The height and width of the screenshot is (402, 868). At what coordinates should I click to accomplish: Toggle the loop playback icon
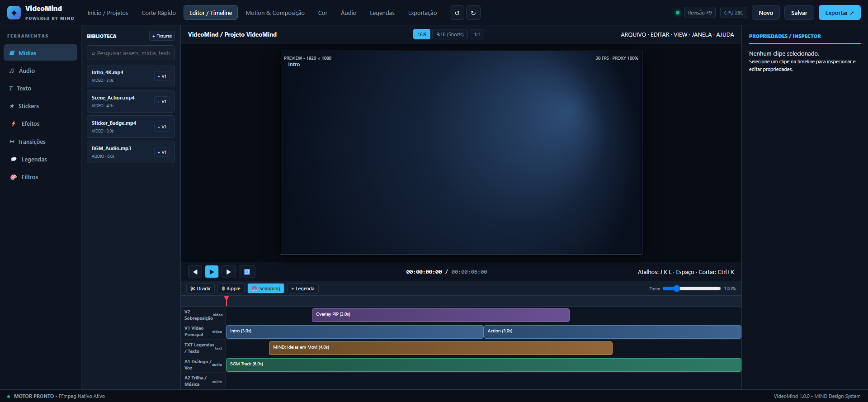click(x=247, y=272)
